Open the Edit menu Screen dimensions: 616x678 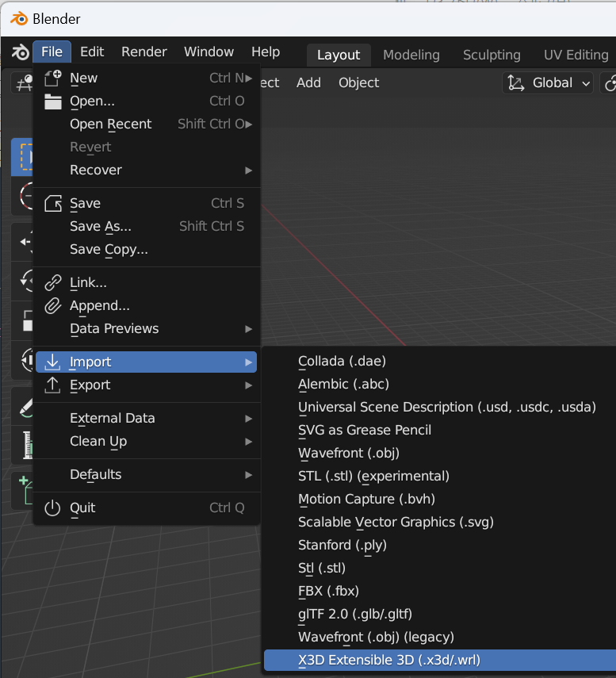92,52
